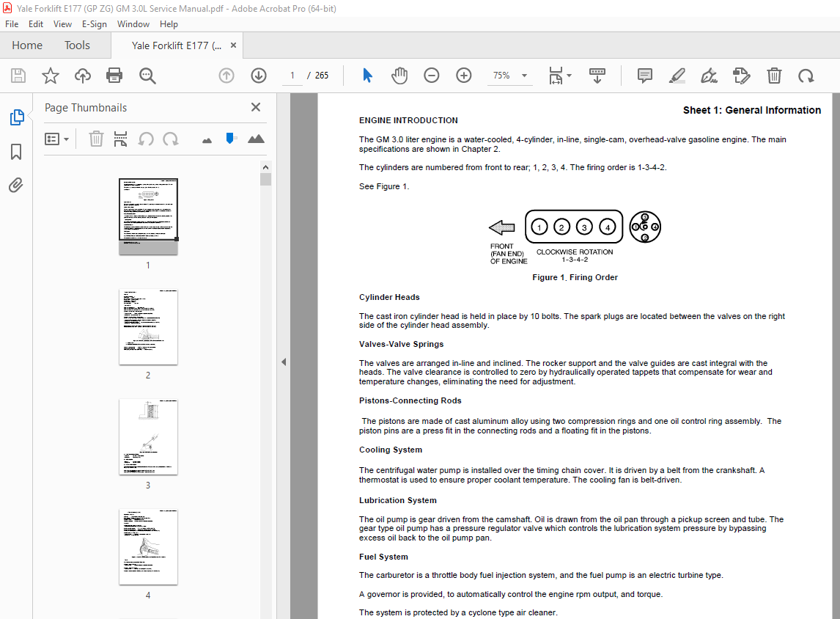The width and height of the screenshot is (840, 619).
Task: Click the 'Figure 1. Firing Order' caption
Action: [x=575, y=278]
